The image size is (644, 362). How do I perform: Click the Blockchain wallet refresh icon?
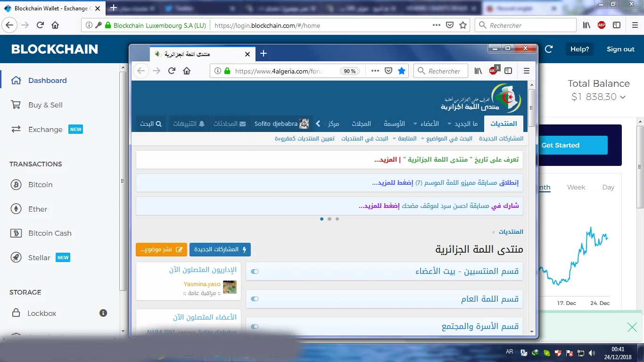pyautogui.click(x=549, y=49)
